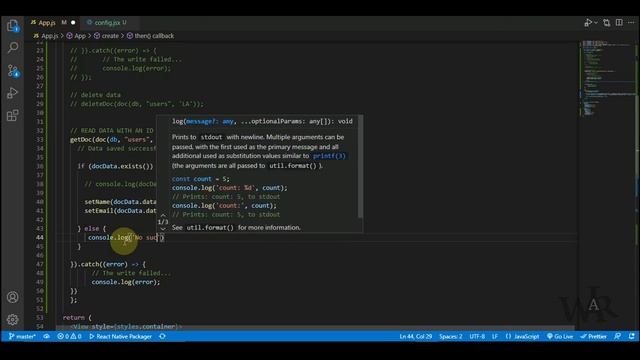640x360 pixels.
Task: Click the Open Changes icon in editor toolbar
Action: click(x=607, y=22)
